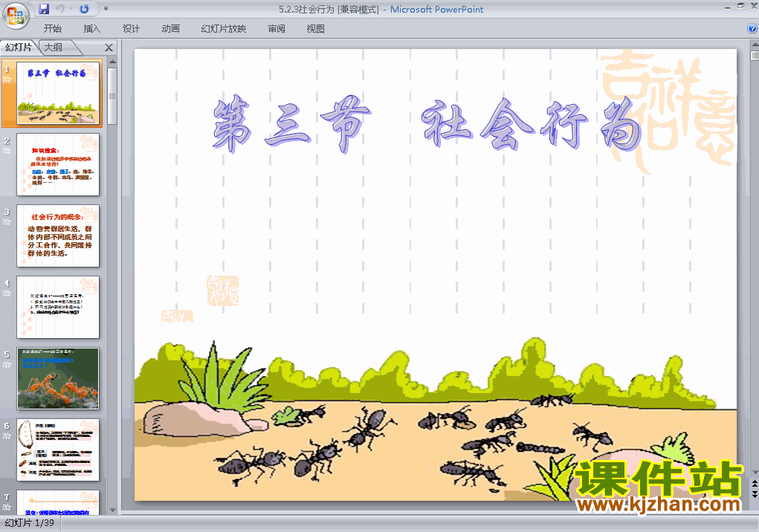This screenshot has width=759, height=532.
Task: Select slide 5 thumbnail with red ants photo
Action: [x=58, y=378]
